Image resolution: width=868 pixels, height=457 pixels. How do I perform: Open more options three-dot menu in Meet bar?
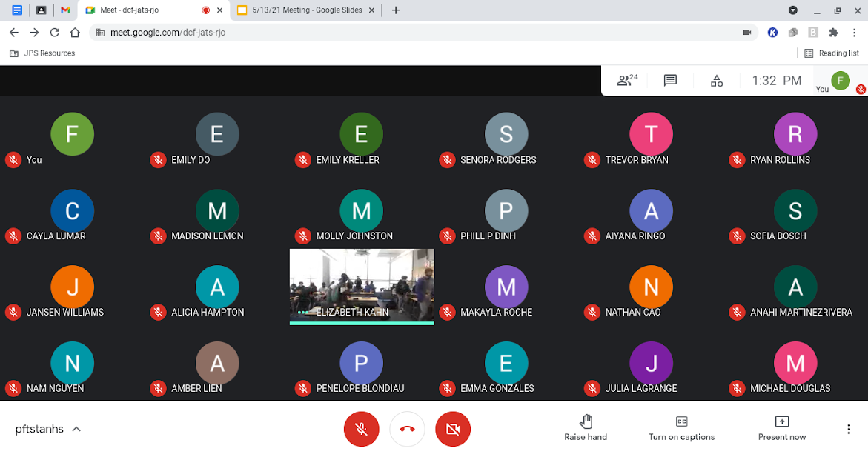(x=849, y=429)
